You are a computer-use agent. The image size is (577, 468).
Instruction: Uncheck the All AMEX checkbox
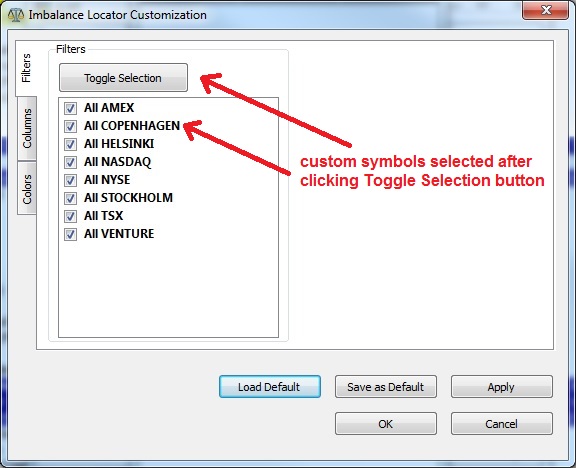(x=70, y=108)
